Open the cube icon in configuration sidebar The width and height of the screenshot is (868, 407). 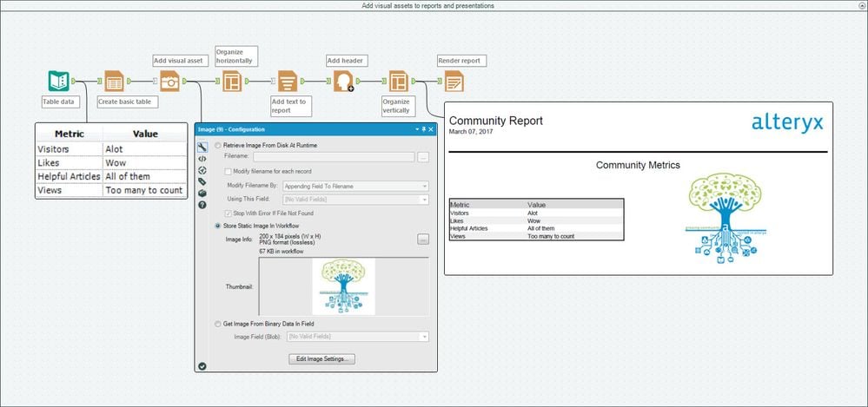(x=202, y=193)
